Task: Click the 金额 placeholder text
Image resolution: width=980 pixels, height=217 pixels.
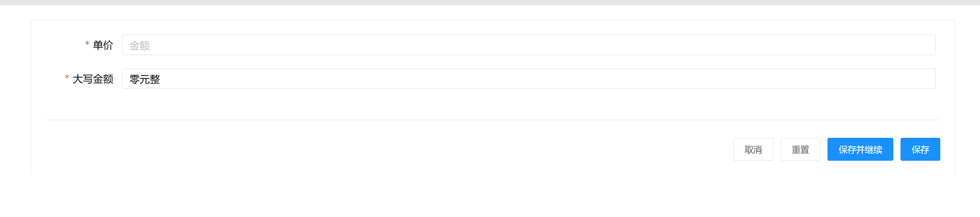Action: pyautogui.click(x=140, y=45)
